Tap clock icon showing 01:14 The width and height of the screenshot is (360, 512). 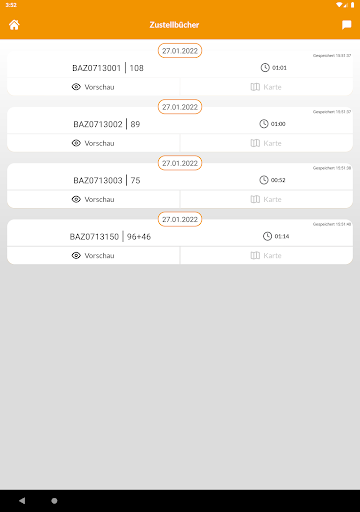coord(267,236)
